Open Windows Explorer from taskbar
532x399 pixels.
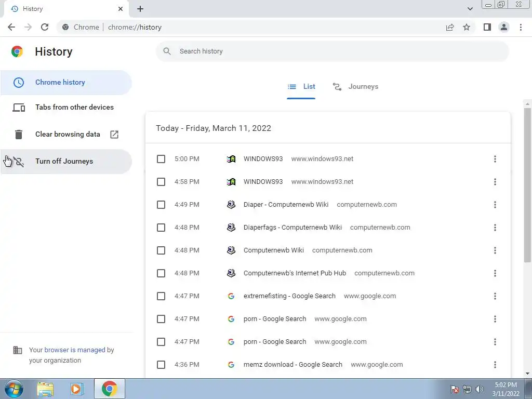pyautogui.click(x=45, y=389)
